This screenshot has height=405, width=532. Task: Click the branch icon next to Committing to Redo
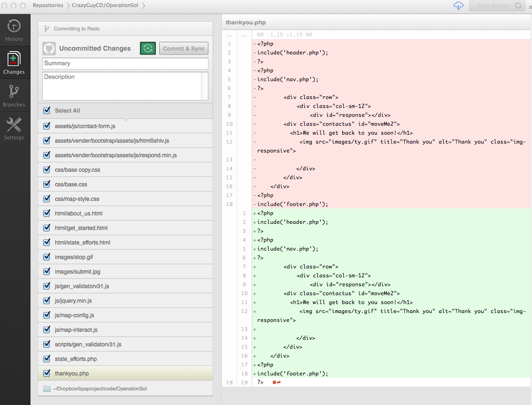(x=47, y=29)
